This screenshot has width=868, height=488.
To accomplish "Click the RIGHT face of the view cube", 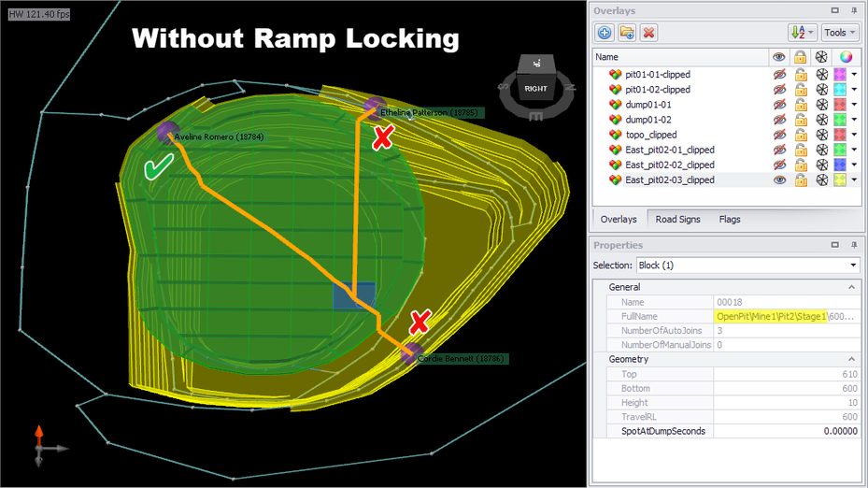I will click(x=536, y=89).
